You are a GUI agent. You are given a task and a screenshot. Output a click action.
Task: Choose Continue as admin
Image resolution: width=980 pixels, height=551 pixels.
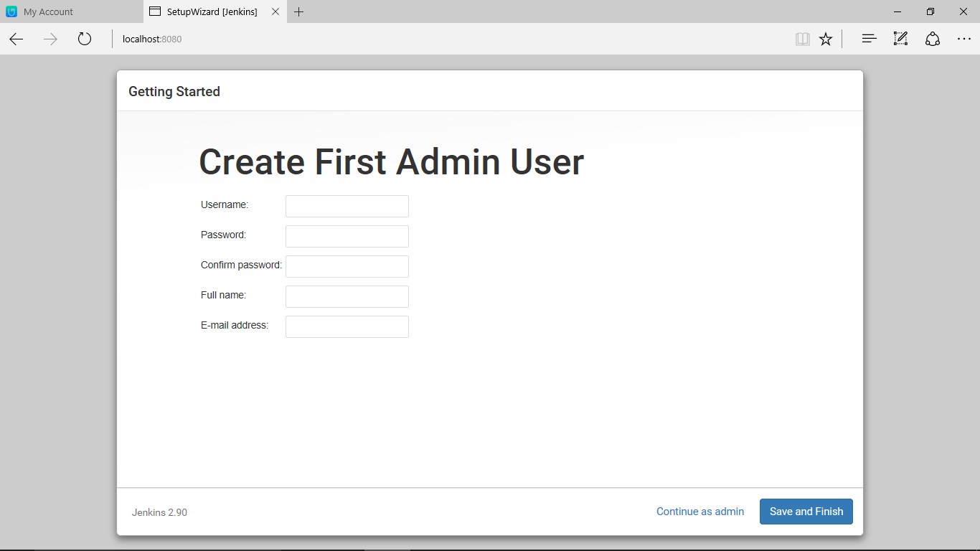click(x=699, y=511)
